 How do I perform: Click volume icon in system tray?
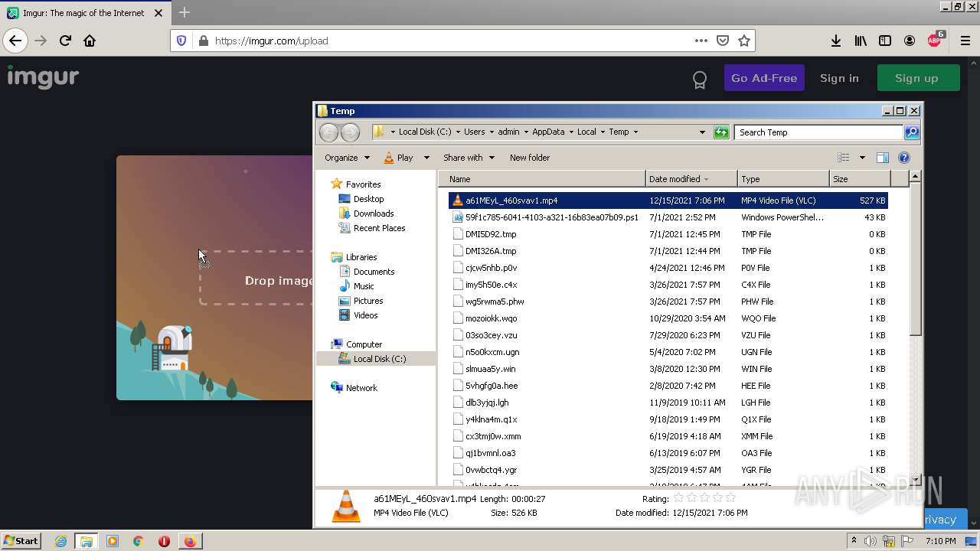click(871, 541)
